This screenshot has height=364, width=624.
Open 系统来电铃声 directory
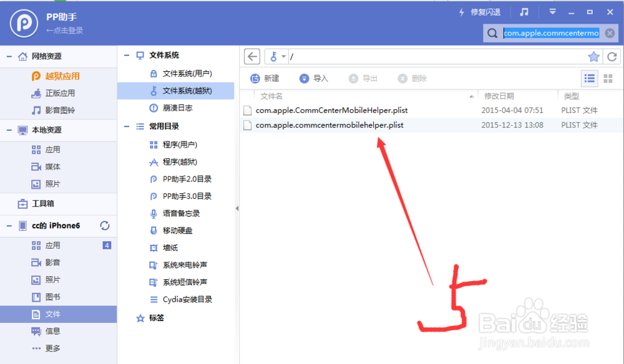(x=178, y=265)
